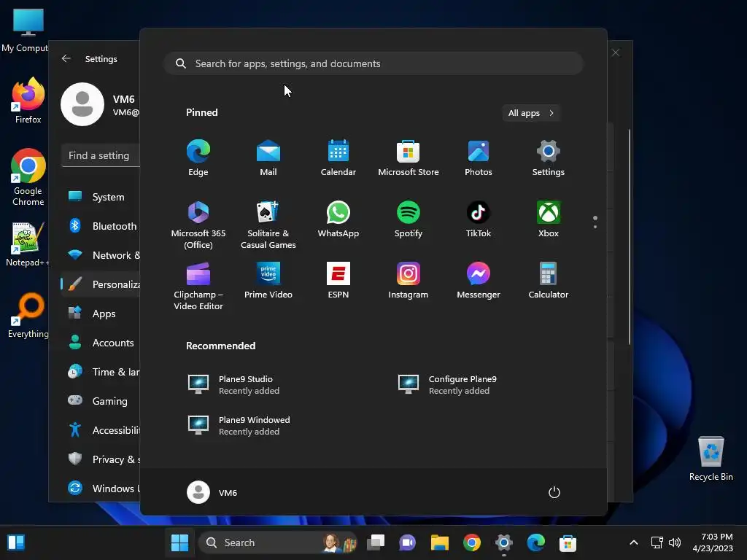Open Windows Update in Settings

click(x=100, y=489)
